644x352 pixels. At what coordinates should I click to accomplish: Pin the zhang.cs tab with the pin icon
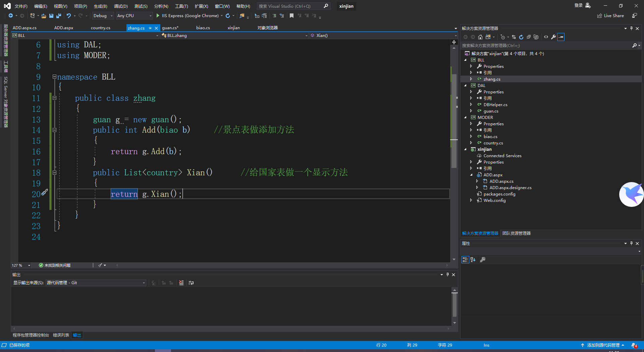(150, 28)
